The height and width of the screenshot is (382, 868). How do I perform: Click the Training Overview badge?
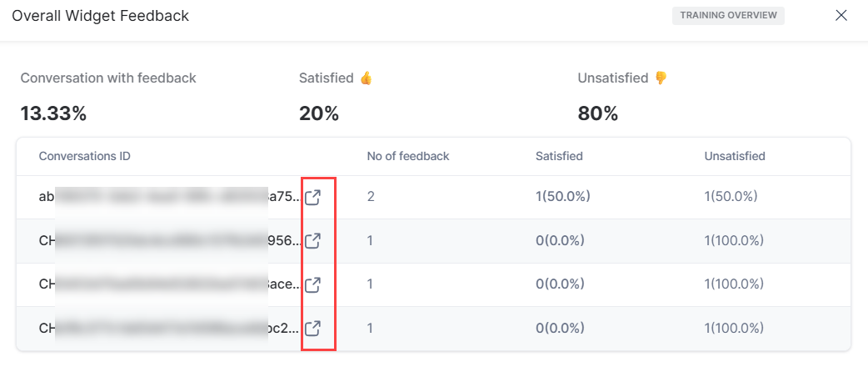(728, 16)
